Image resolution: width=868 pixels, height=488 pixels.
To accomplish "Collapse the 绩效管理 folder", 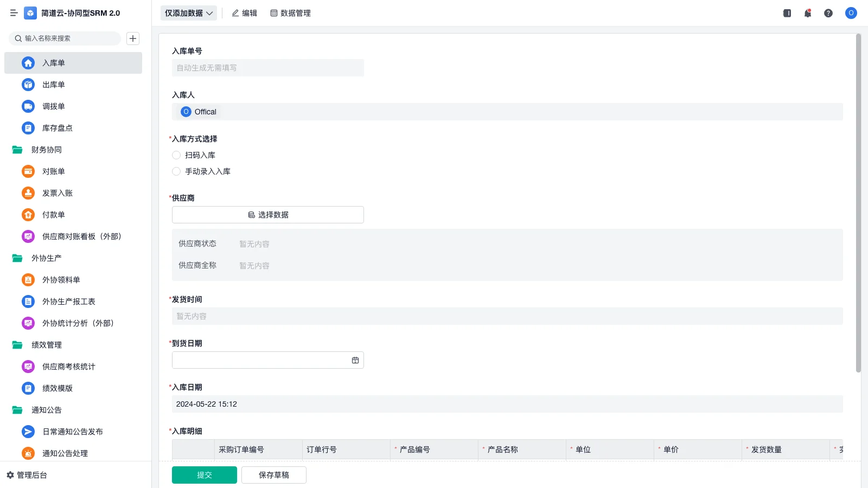I will coord(17,345).
